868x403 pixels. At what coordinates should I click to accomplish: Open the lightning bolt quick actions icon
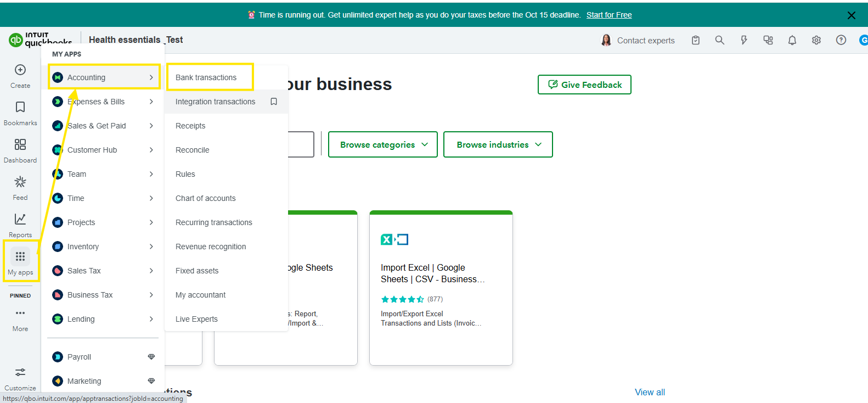[744, 40]
